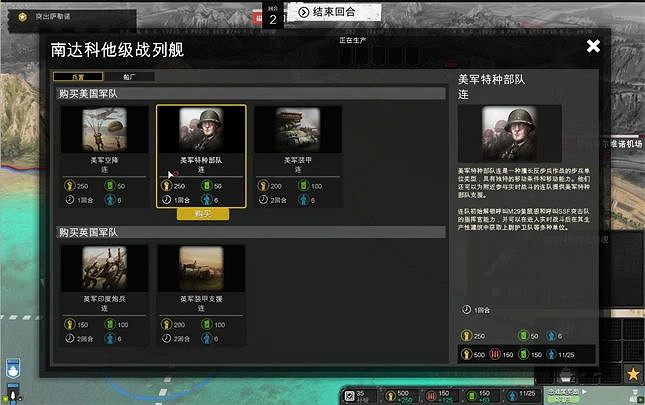Click the manpower icon on 美军装甲连 card
Screen dimensions: 645x405
point(263,186)
